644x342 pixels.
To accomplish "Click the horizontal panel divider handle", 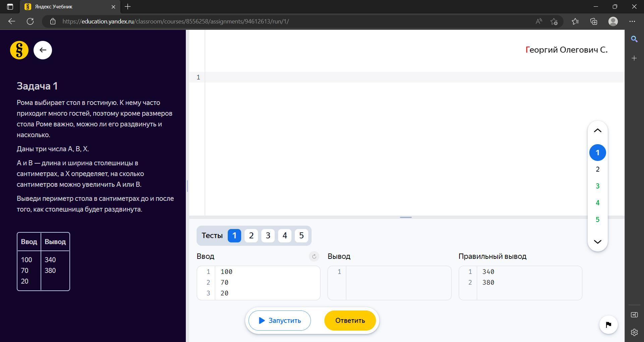I will tap(406, 217).
